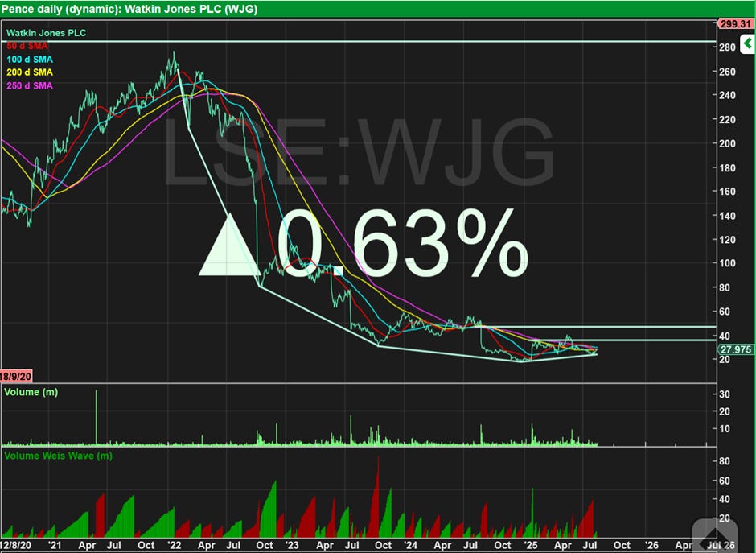Image resolution: width=756 pixels, height=553 pixels.
Task: Click the 'Jul 26' end date label
Action: [x=721, y=545]
